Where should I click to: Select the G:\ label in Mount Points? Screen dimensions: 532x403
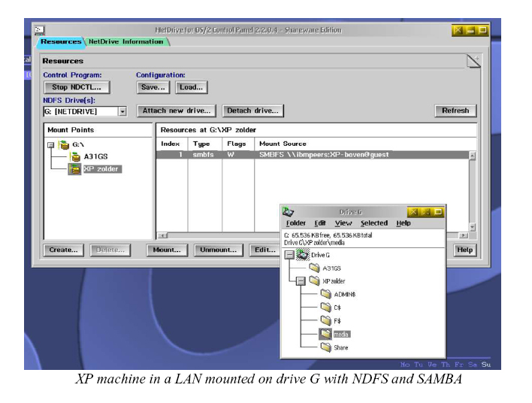[78, 145]
